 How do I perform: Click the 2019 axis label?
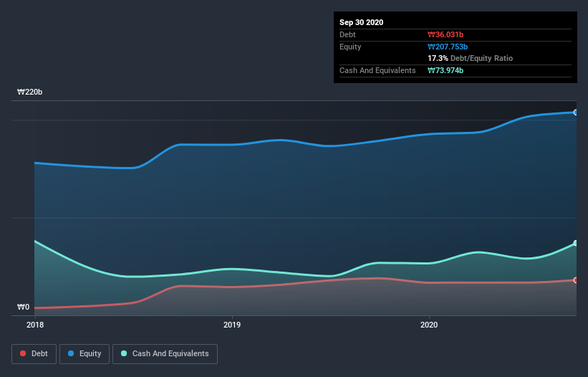click(232, 325)
